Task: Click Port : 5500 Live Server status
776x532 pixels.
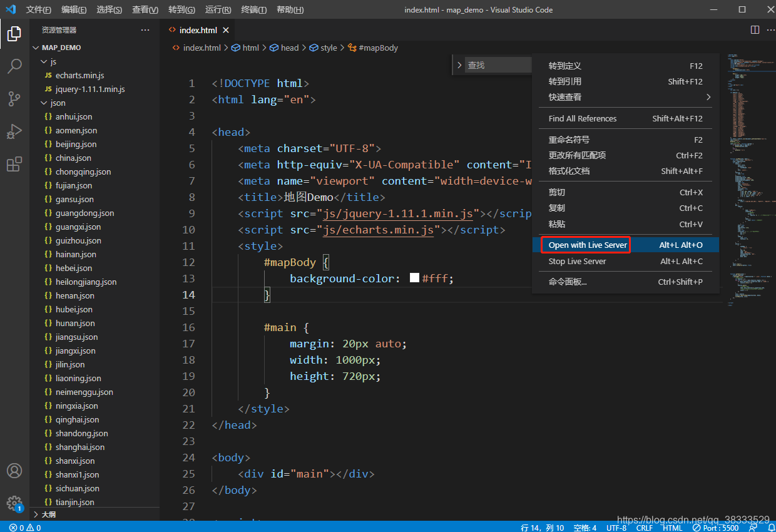Action: [x=715, y=528]
